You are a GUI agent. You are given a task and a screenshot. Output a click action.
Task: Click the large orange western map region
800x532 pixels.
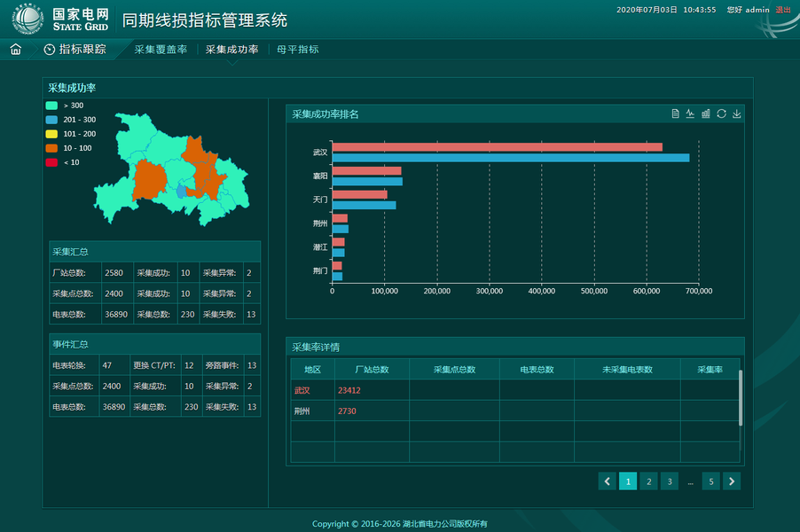point(150,178)
